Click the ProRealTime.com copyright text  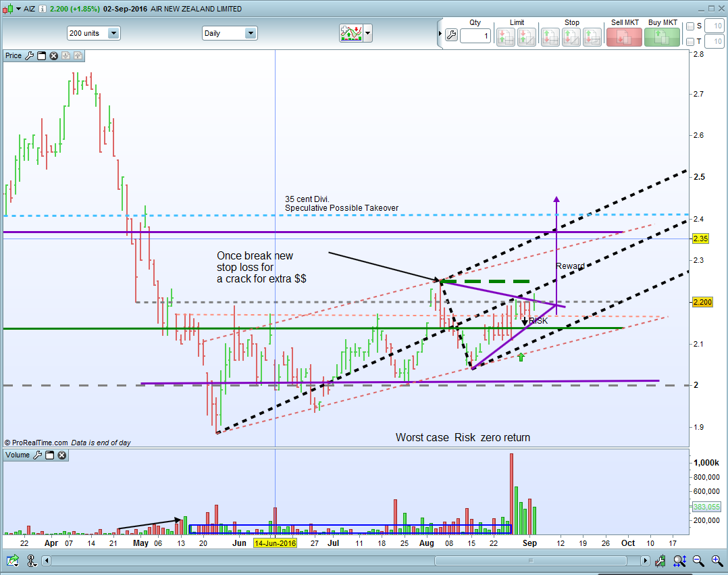coord(36,443)
